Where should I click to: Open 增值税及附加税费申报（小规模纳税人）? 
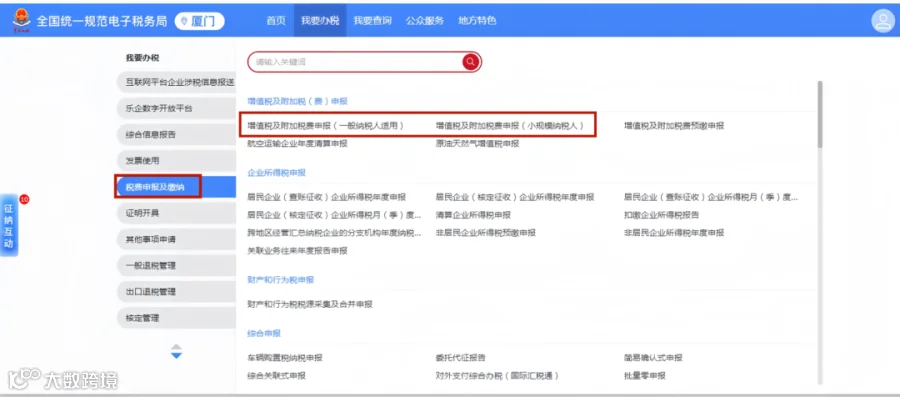click(x=510, y=126)
